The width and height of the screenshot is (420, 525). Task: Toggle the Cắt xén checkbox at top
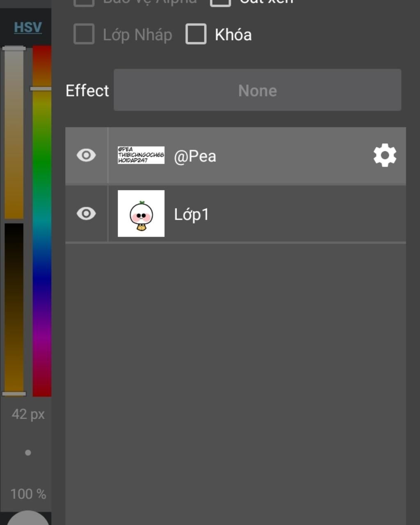point(221,2)
